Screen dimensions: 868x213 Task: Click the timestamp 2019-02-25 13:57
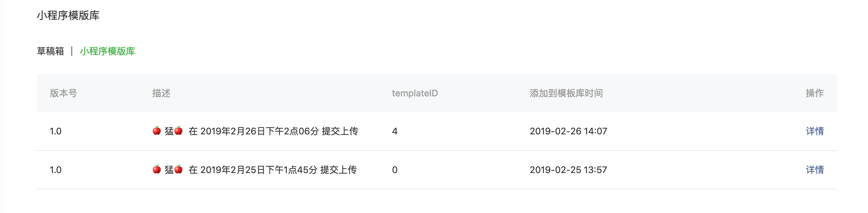pyautogui.click(x=568, y=170)
